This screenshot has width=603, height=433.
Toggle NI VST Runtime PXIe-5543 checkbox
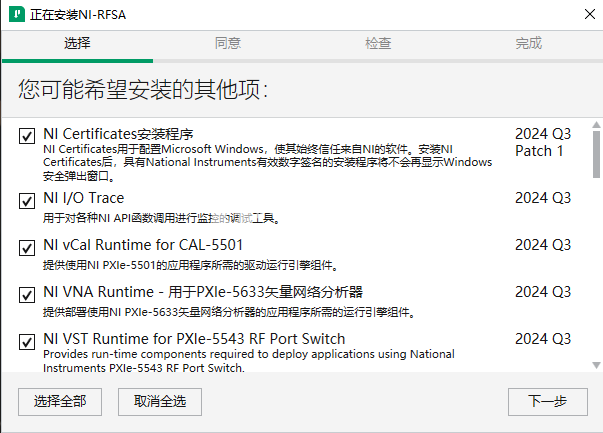[x=27, y=341]
